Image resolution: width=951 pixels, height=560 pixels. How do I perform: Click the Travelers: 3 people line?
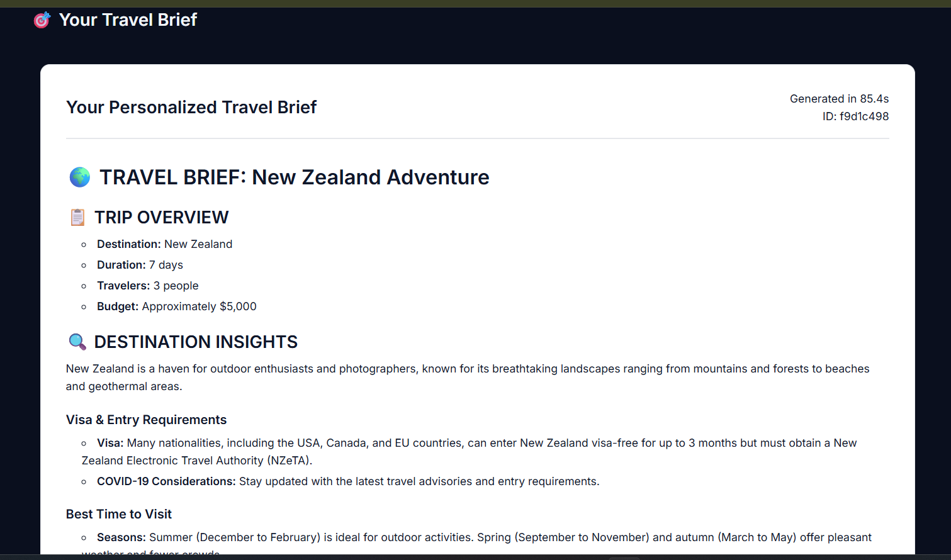click(x=147, y=286)
